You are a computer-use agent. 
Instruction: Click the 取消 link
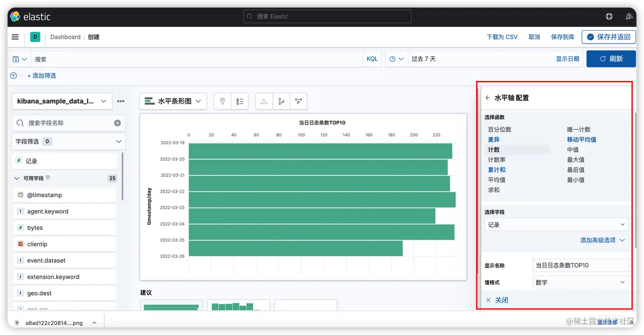click(534, 37)
